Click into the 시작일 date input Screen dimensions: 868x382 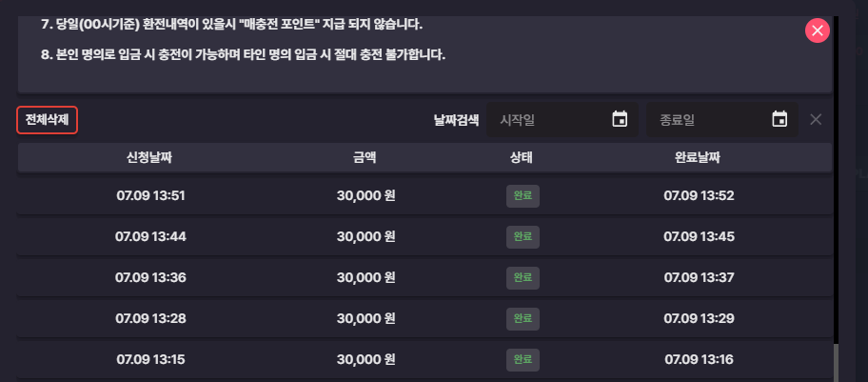562,119
